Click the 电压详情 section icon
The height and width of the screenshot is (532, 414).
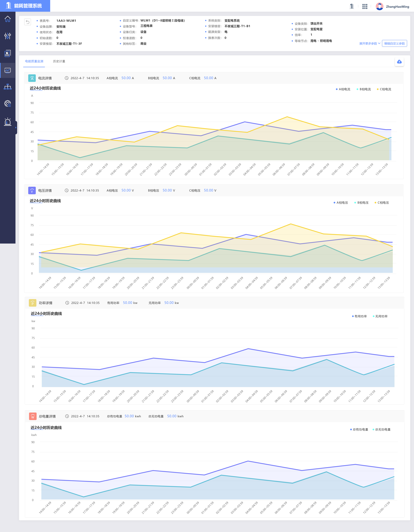click(32, 190)
